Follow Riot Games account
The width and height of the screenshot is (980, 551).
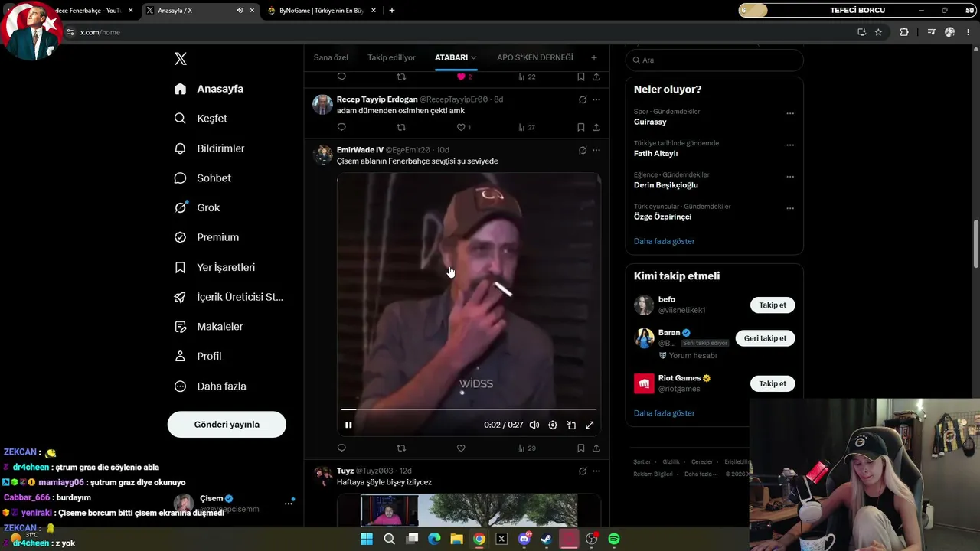click(773, 383)
